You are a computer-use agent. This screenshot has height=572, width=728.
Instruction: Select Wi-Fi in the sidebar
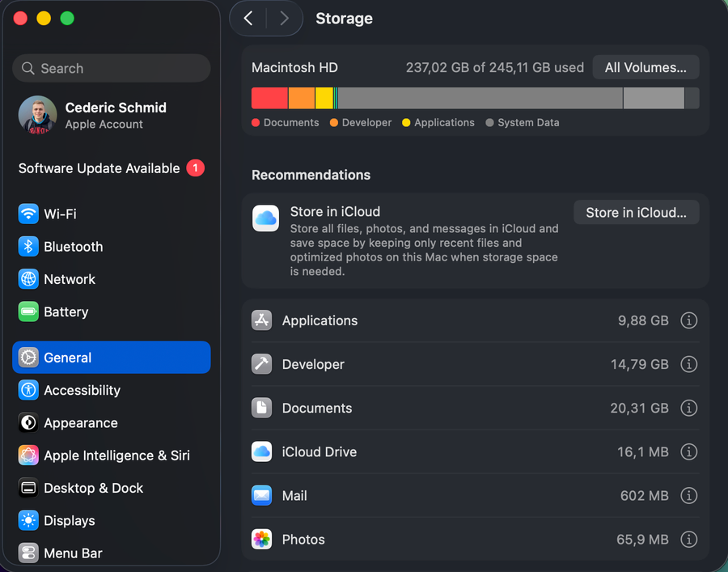[112, 214]
